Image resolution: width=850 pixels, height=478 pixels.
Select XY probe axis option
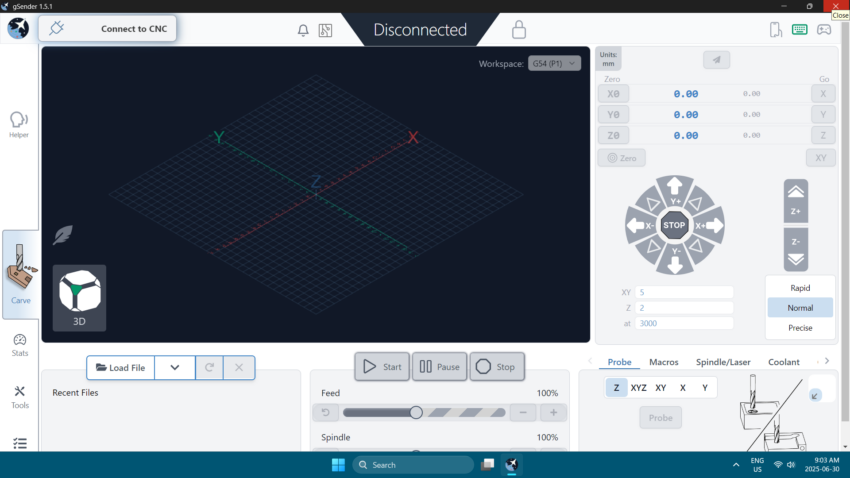tap(660, 388)
